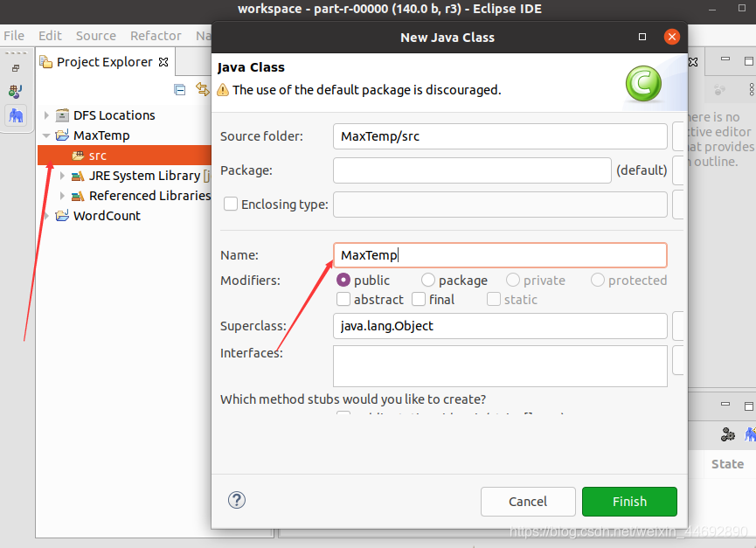The height and width of the screenshot is (548, 756).
Task: Maximize the bottom-right panel
Action: pos(748,406)
